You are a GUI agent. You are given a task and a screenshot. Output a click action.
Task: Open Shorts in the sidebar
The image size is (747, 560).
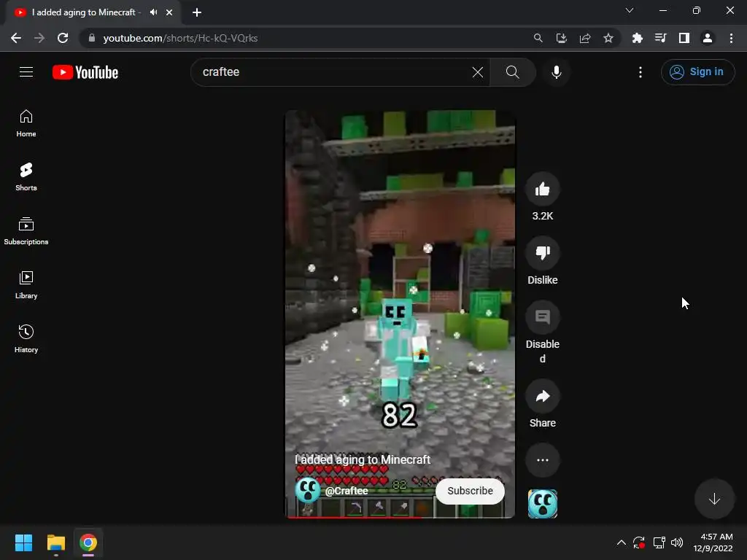point(26,177)
